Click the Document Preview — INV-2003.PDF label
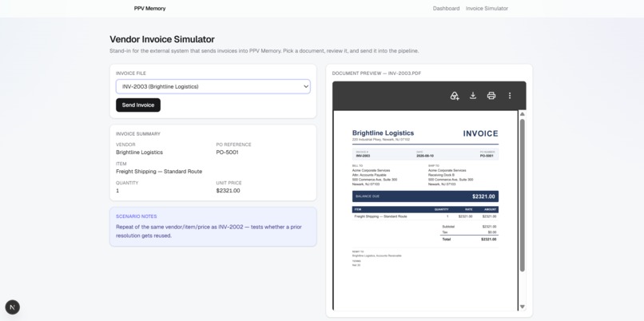This screenshot has height=321, width=644. [x=376, y=73]
